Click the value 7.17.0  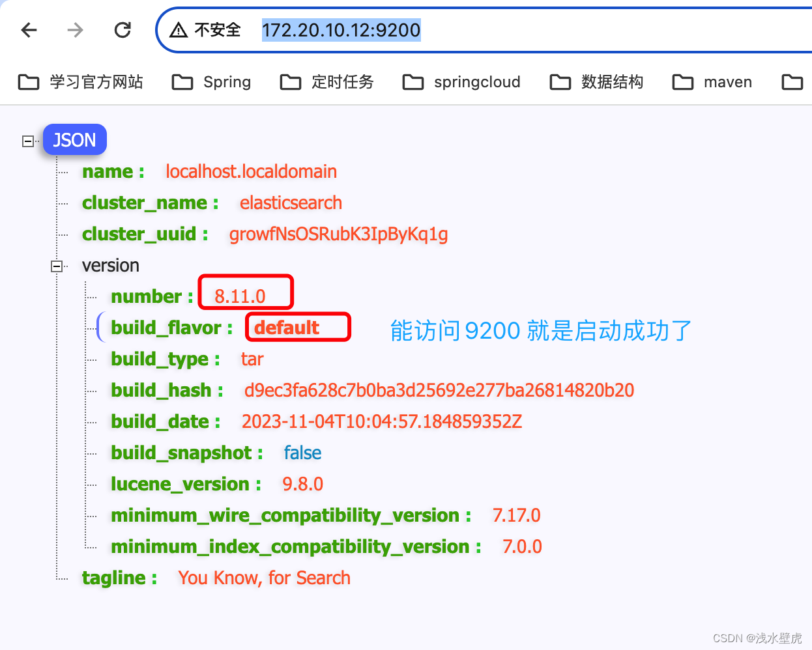coord(517,516)
